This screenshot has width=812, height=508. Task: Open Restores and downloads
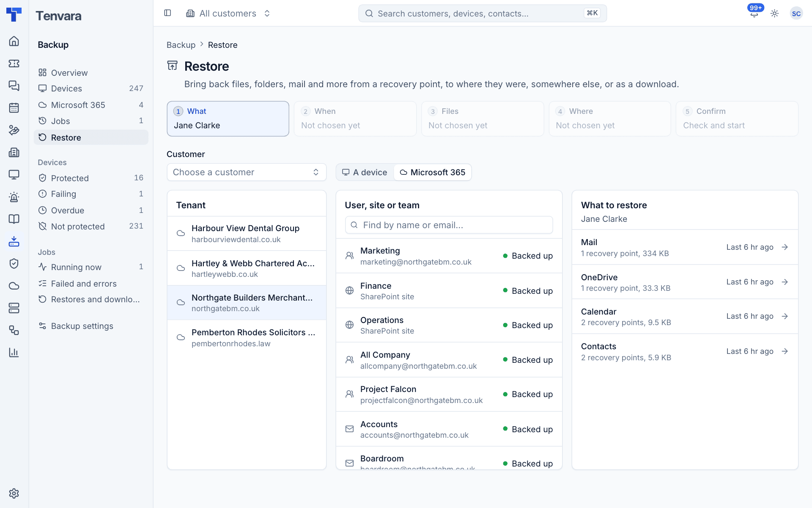tap(91, 299)
